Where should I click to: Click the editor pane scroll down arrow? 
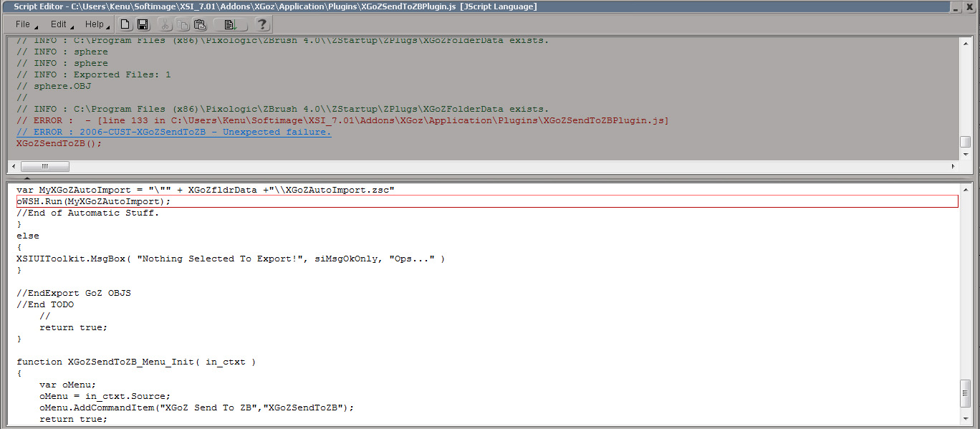(x=966, y=418)
